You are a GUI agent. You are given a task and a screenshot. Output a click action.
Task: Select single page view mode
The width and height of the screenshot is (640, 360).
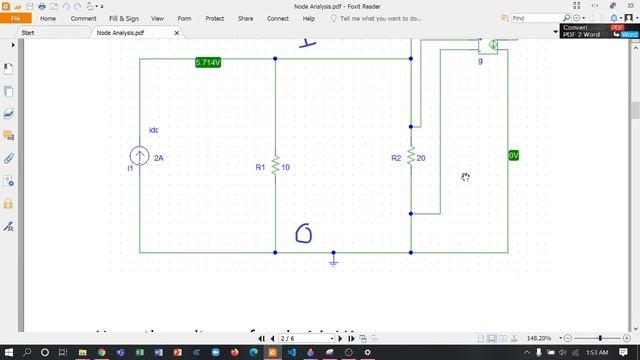tap(481, 338)
